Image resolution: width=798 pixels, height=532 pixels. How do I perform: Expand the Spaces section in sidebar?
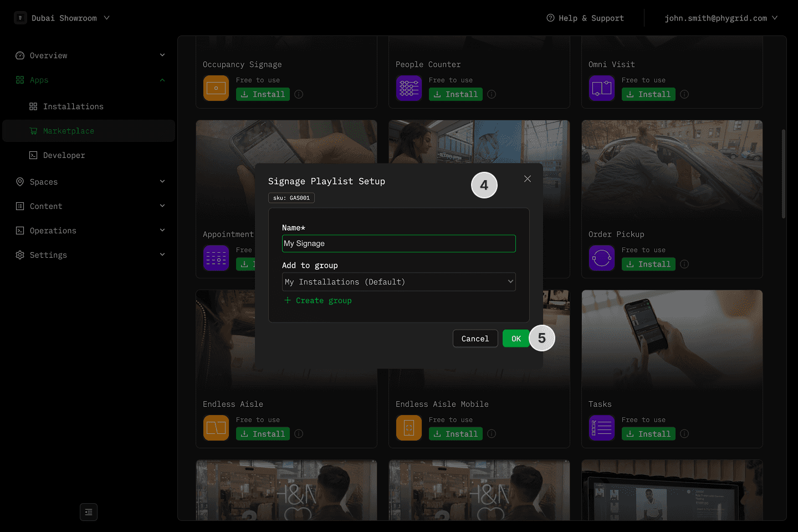pyautogui.click(x=162, y=182)
